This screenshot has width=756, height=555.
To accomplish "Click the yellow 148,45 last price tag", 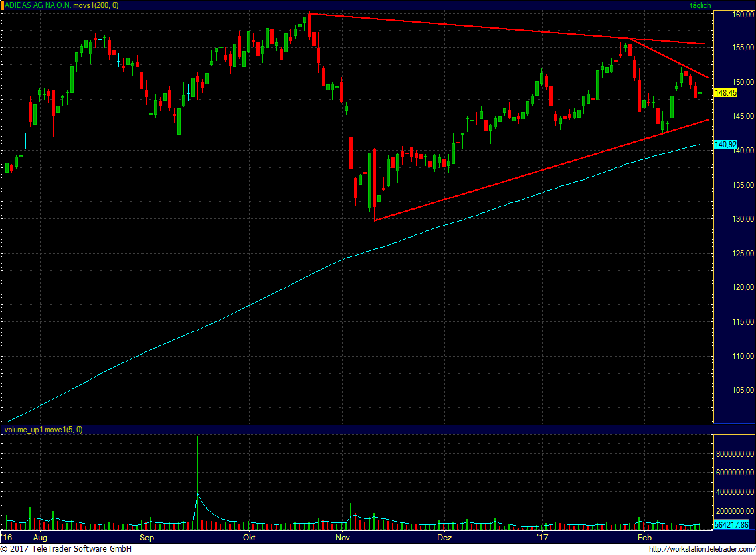I will pos(725,92).
